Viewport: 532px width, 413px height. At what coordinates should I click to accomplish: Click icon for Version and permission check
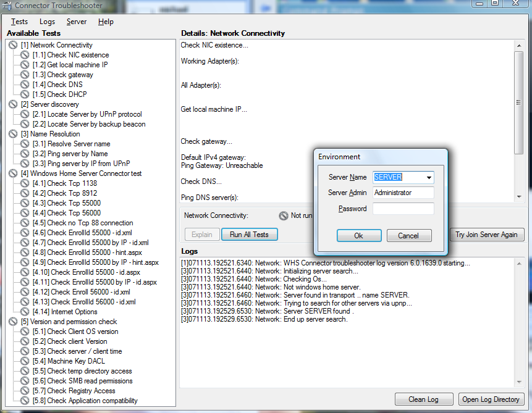[13, 322]
